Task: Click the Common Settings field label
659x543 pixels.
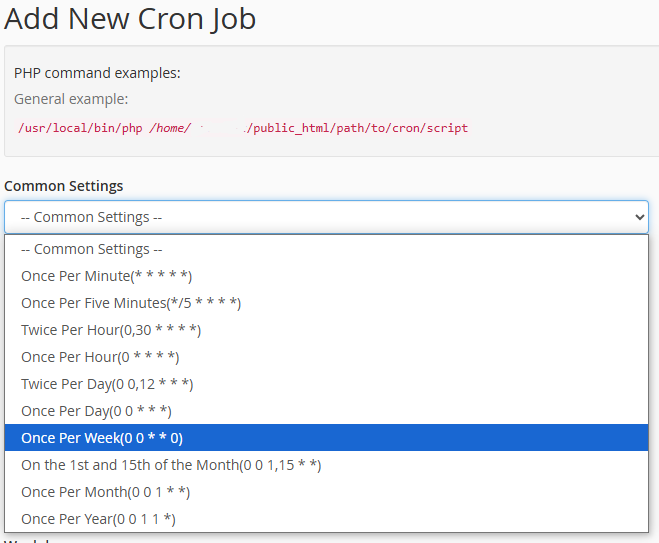Action: point(64,186)
